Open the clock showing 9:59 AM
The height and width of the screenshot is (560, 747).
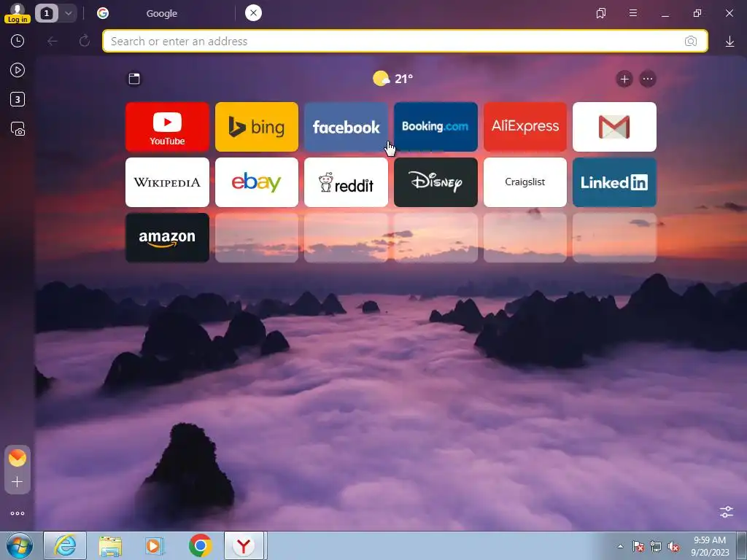(710, 546)
